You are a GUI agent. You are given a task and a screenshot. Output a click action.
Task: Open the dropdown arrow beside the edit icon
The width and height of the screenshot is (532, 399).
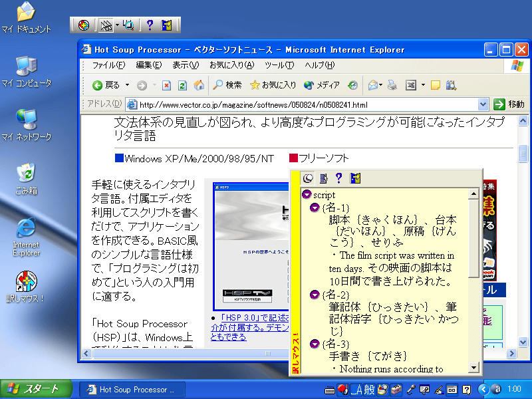click(423, 85)
